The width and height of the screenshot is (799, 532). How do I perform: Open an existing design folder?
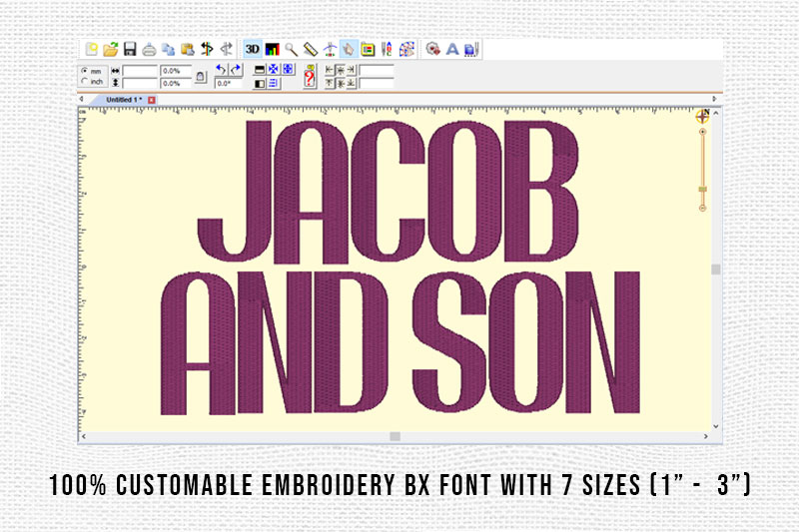point(111,49)
